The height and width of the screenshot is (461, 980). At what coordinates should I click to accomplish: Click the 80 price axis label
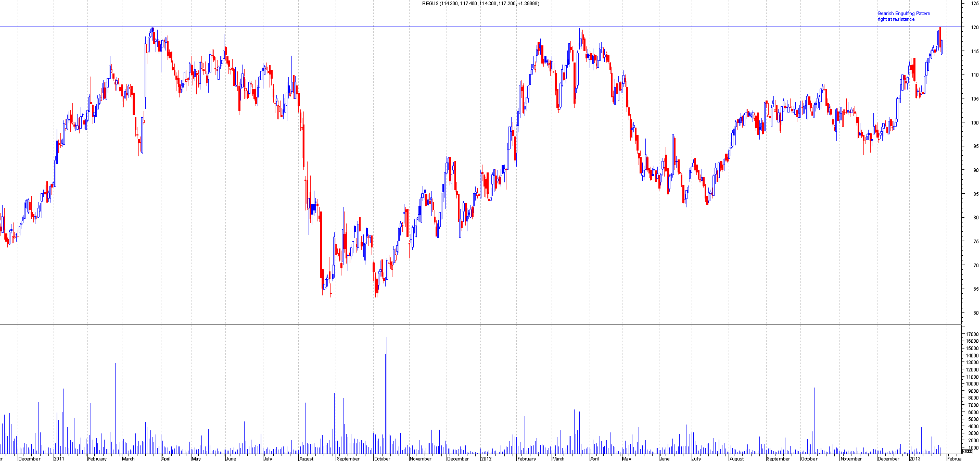(974, 218)
